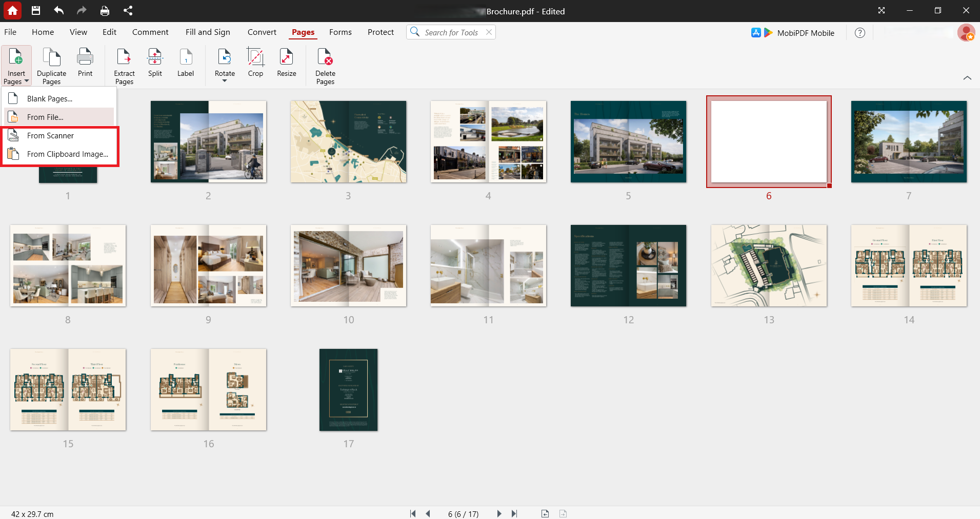Click the Duplicate Pages icon
This screenshot has height=519, width=980.
[51, 66]
